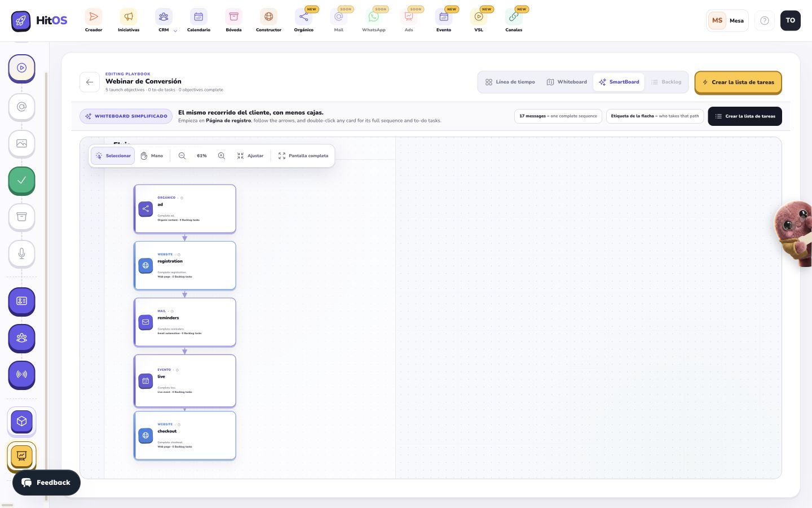Open Iniciativas megaphone icon
The width and height of the screenshot is (812, 508).
(x=129, y=17)
